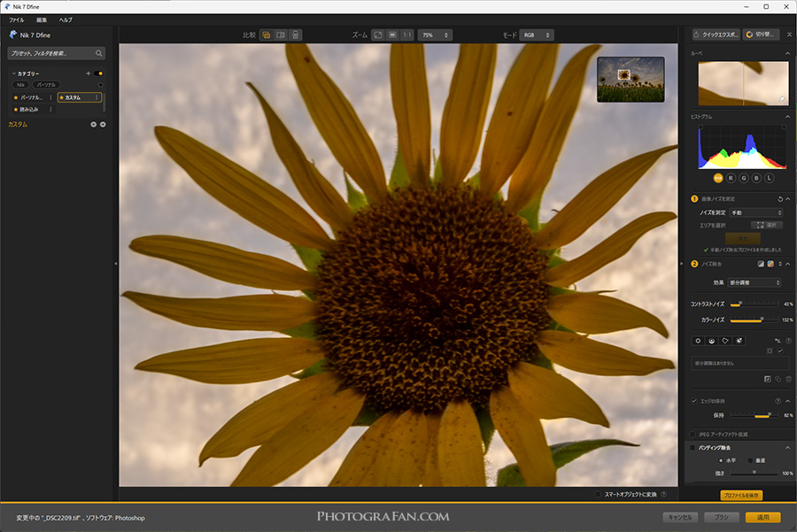Select the R histogram channel button
This screenshot has width=797, height=532.
coord(731,178)
